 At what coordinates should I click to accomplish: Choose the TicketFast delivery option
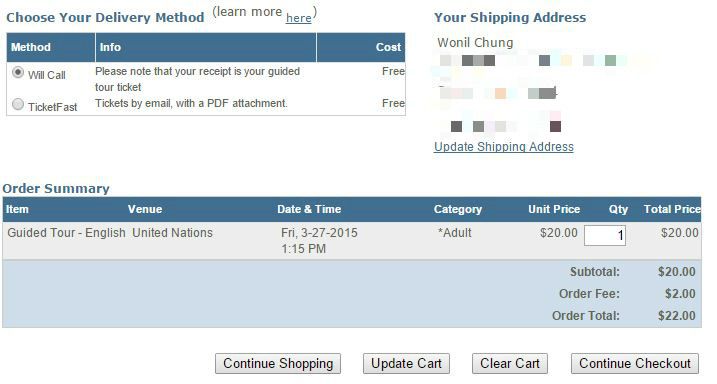tap(18, 105)
